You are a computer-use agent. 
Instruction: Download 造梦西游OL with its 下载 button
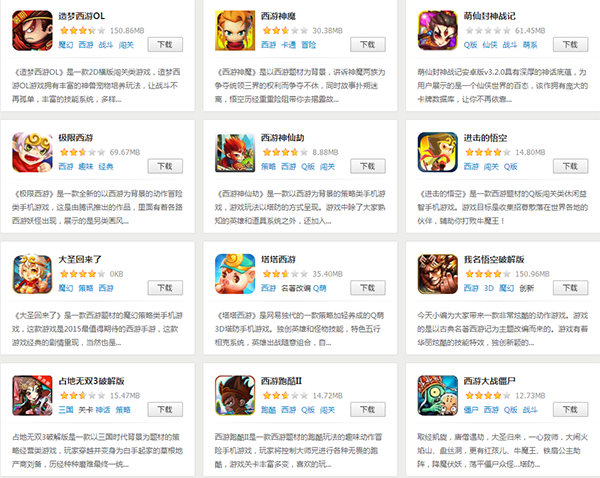tap(165, 45)
